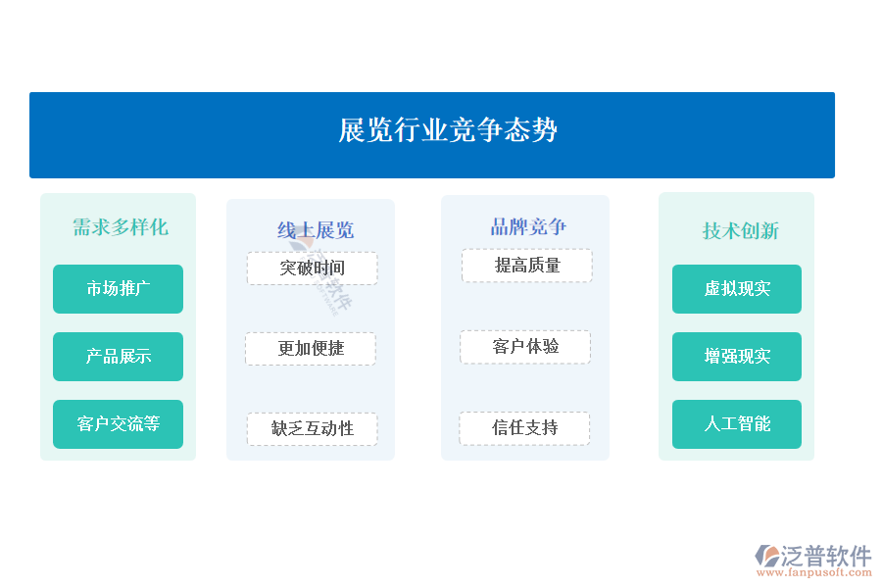Select the 市场推广 button
Viewport: 882px width, 588px height.
[118, 289]
